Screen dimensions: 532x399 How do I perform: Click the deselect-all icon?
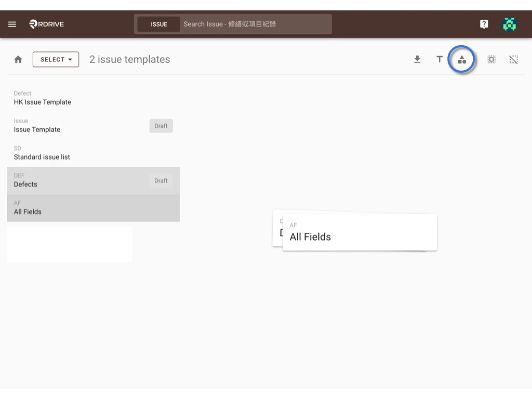point(513,59)
